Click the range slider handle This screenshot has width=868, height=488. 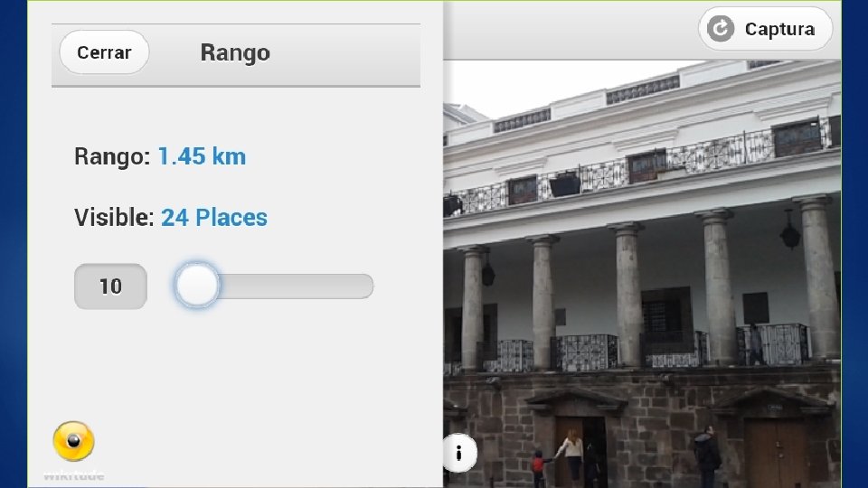[197, 286]
